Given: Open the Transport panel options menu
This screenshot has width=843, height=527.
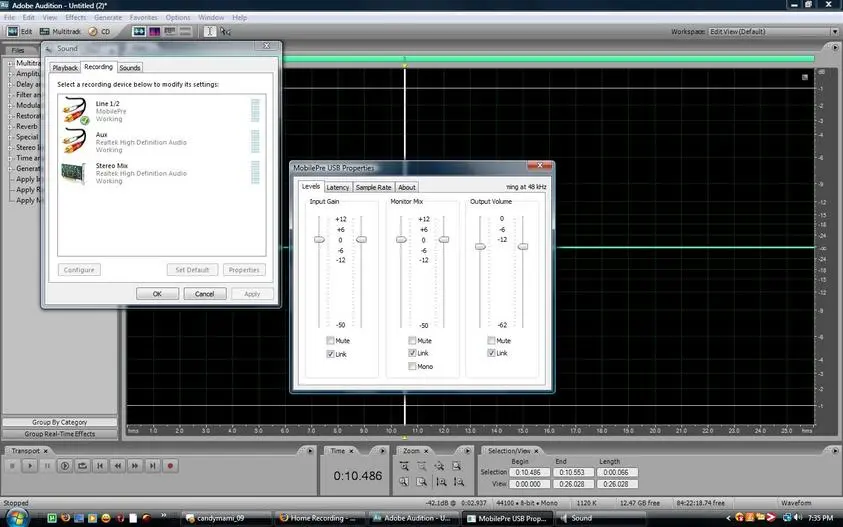Looking at the screenshot, I should click(310, 451).
